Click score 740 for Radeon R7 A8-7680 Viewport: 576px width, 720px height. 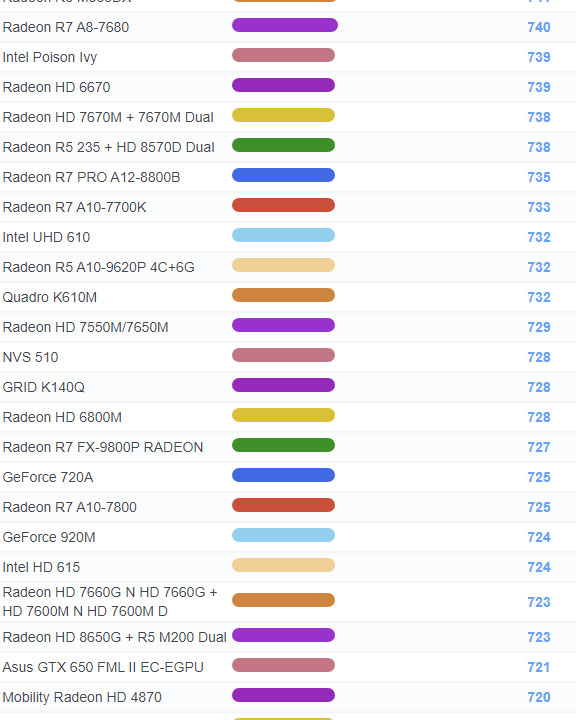pos(539,27)
